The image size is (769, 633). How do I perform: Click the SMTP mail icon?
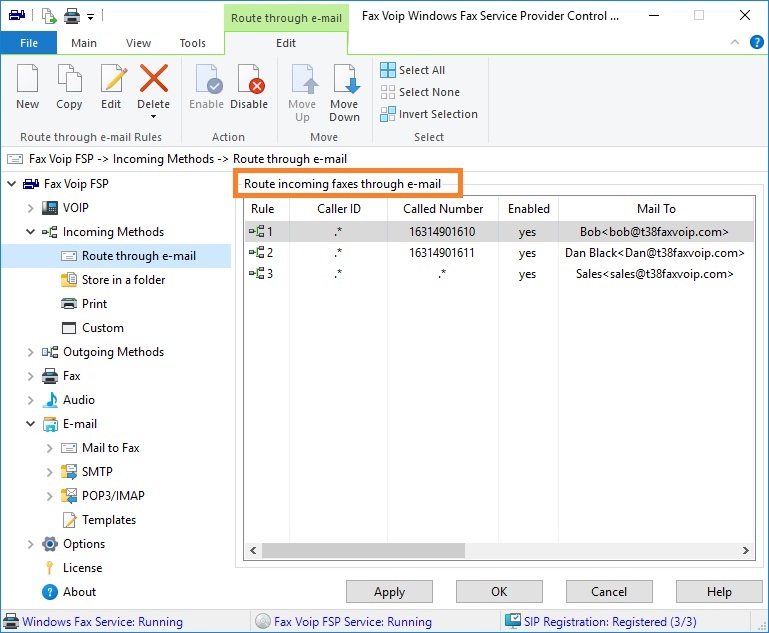pos(69,472)
